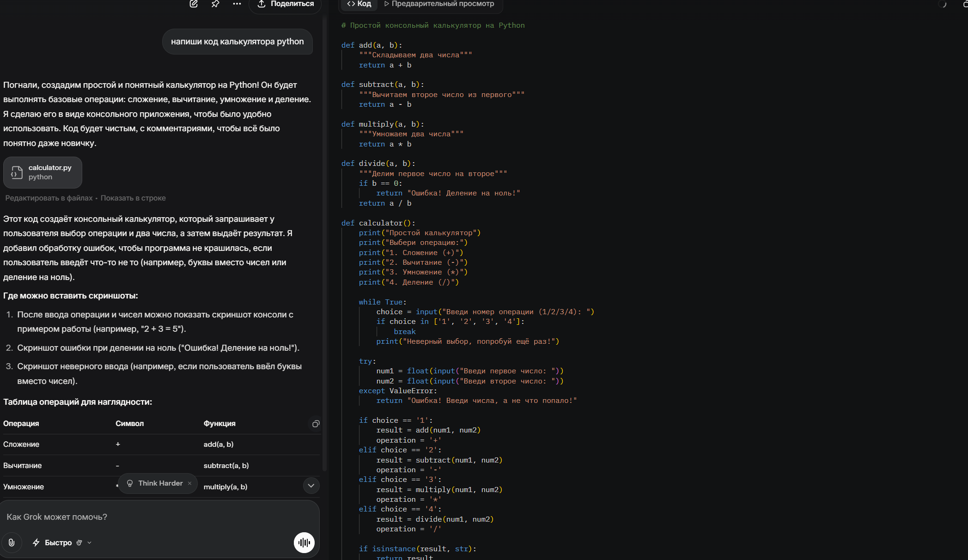Click the Где можно вставить скриншоты heading
Image resolution: width=968 pixels, height=560 pixels.
point(71,296)
